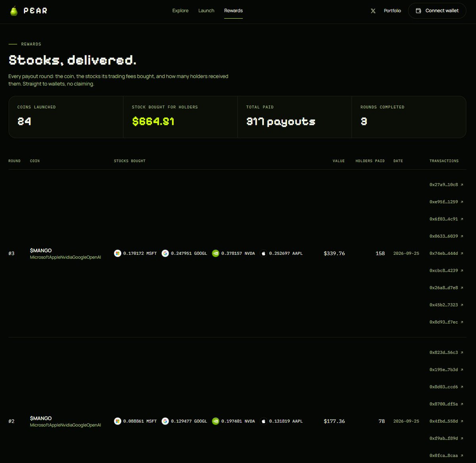Open transaction 0xe95f…1259

point(446,202)
